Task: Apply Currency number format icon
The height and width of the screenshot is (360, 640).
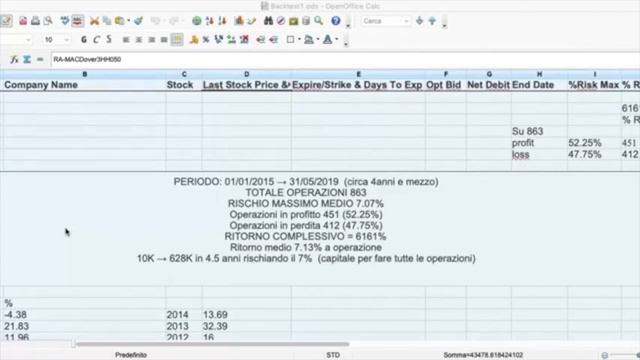Action: click(194, 40)
